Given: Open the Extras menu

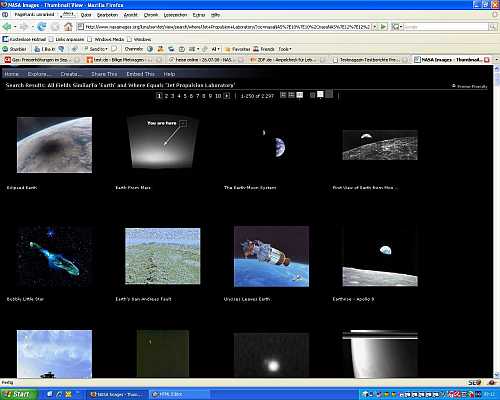Looking at the screenshot, I should click(199, 15).
